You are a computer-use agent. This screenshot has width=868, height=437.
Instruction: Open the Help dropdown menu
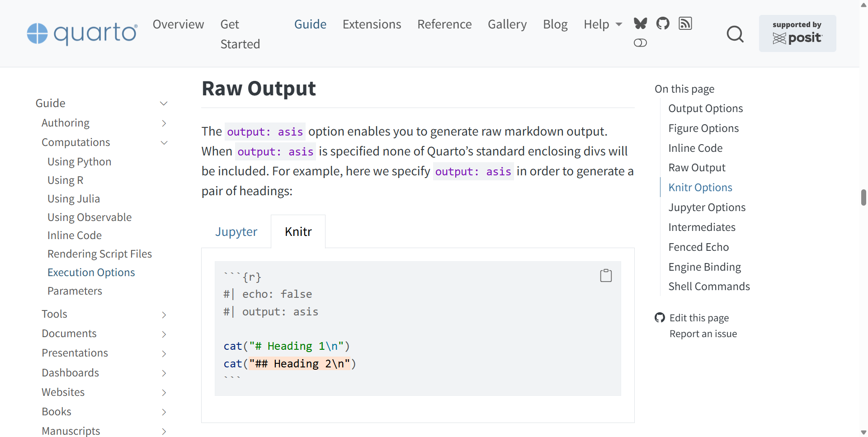pyautogui.click(x=603, y=24)
